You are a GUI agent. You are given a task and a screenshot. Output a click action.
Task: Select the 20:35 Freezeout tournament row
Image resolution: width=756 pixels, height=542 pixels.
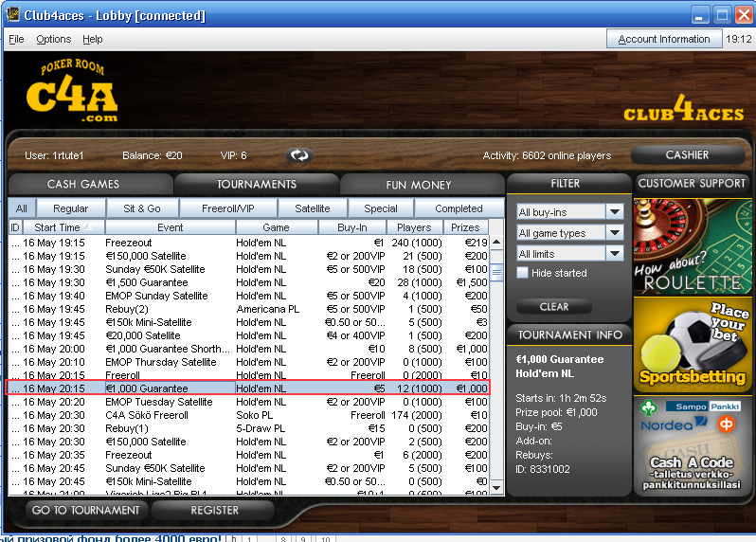click(249, 455)
